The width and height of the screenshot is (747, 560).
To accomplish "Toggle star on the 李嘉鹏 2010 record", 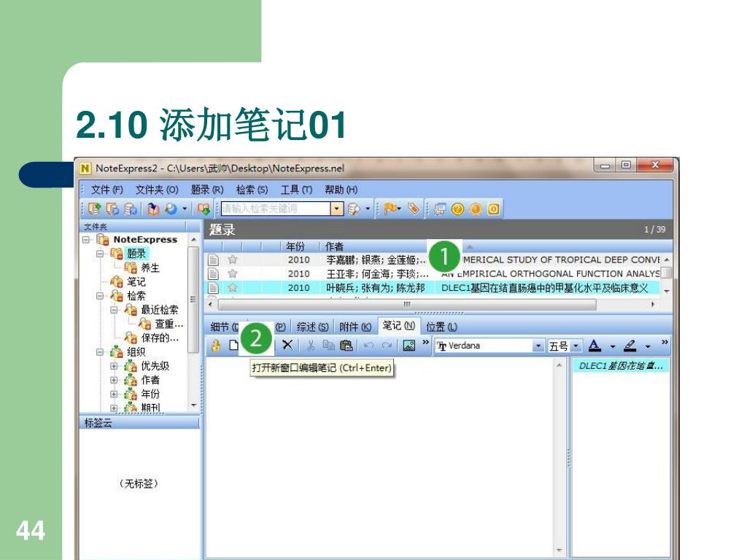I will [233, 260].
